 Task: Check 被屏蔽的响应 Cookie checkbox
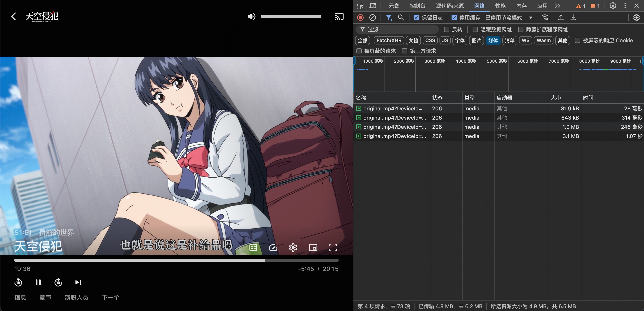point(578,40)
